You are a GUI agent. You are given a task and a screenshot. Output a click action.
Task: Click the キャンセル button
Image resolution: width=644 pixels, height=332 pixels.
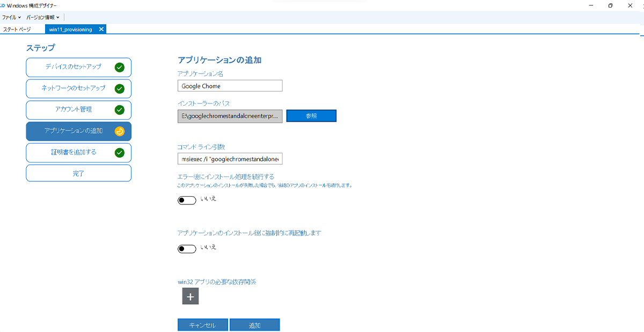click(202, 324)
